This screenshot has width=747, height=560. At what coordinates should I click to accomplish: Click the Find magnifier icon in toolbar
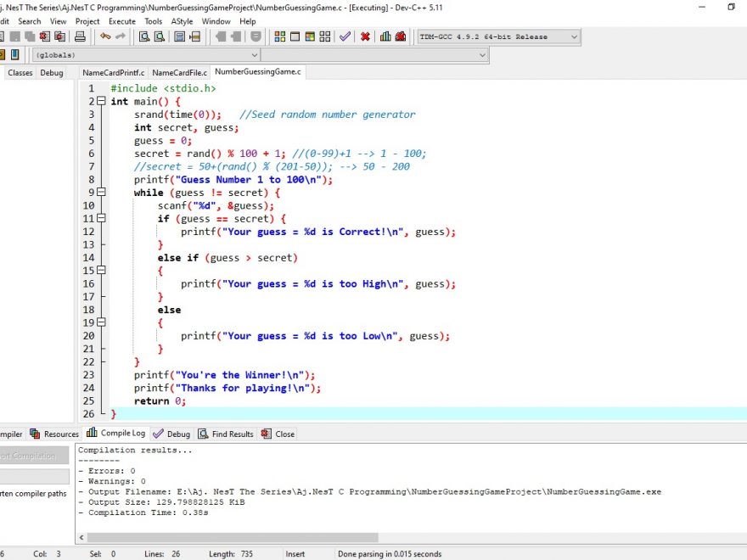[x=143, y=36]
